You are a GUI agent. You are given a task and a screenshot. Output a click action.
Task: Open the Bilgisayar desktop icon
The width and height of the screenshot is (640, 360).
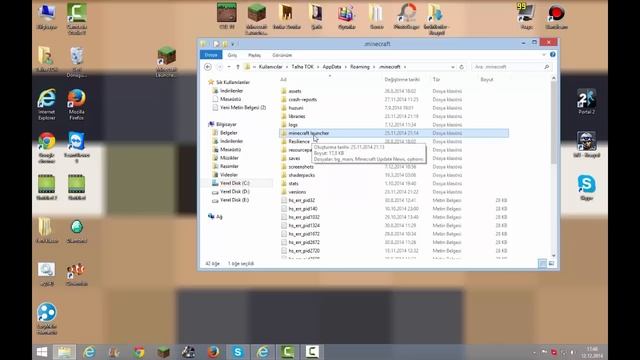coord(47,16)
